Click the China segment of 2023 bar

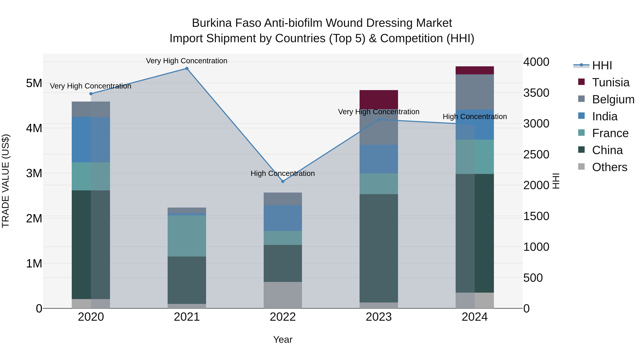(x=379, y=248)
